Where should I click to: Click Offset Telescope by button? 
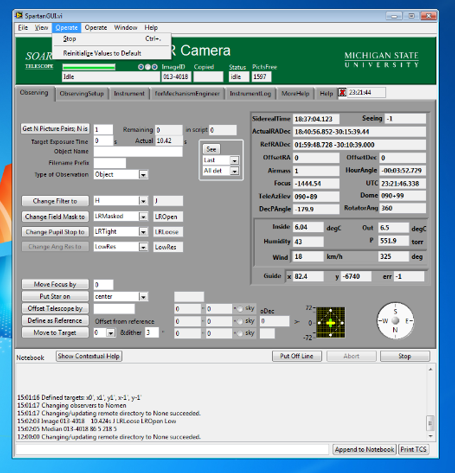click(x=55, y=308)
